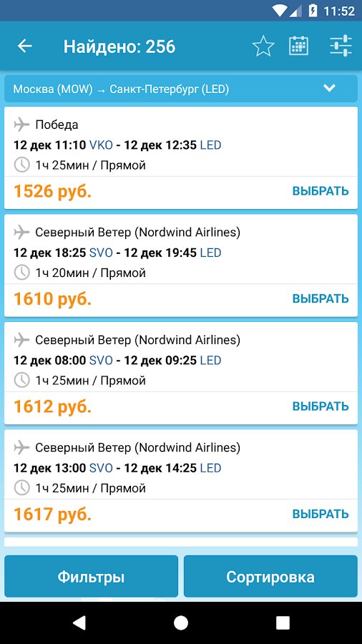
Task: Tap the back arrow in the header
Action: pos(24,46)
